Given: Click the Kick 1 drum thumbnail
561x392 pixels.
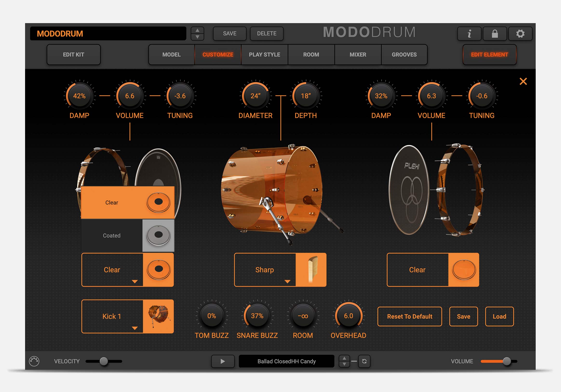Looking at the screenshot, I should [x=158, y=316].
